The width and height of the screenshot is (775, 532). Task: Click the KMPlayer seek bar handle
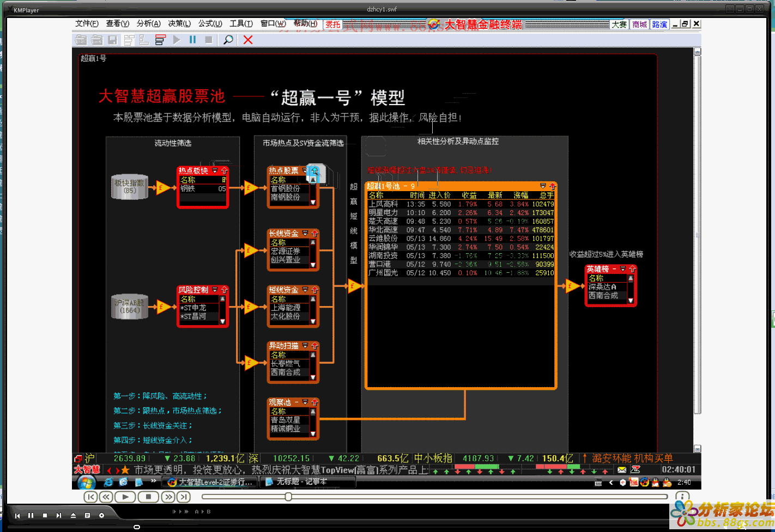(x=137, y=527)
